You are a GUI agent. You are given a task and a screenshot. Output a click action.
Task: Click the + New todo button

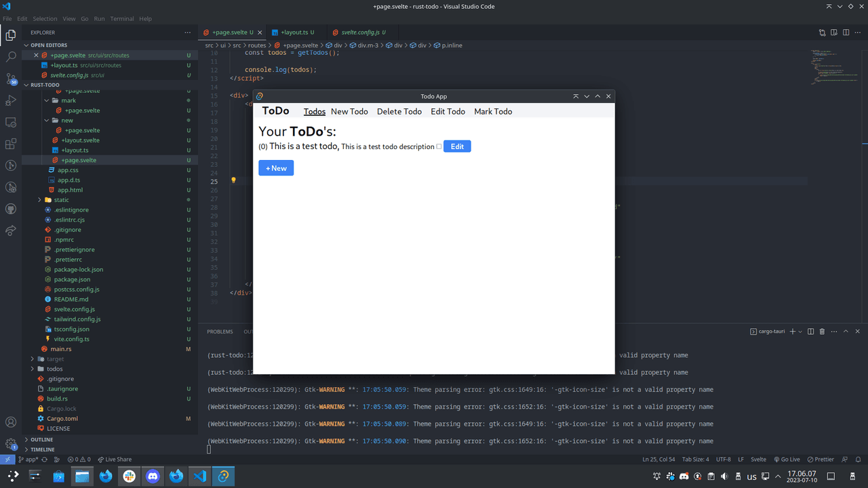coord(276,168)
